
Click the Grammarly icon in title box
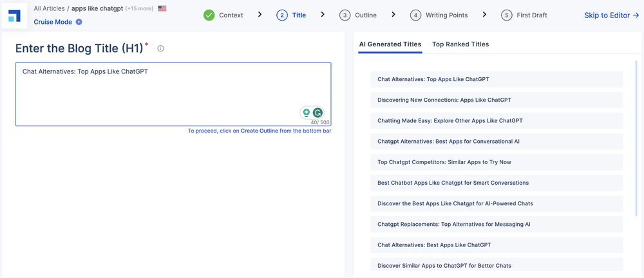tap(317, 113)
